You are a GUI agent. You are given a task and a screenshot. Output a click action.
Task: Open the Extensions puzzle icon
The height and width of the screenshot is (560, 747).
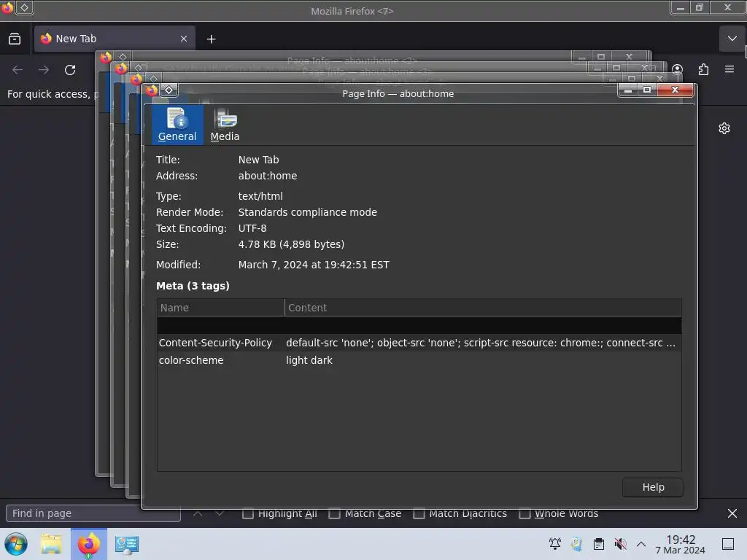coord(703,69)
